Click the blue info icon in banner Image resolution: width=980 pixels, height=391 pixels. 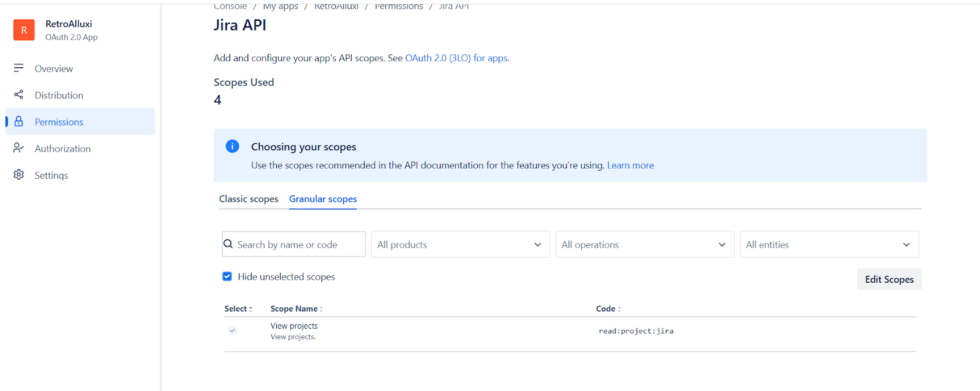(x=232, y=146)
